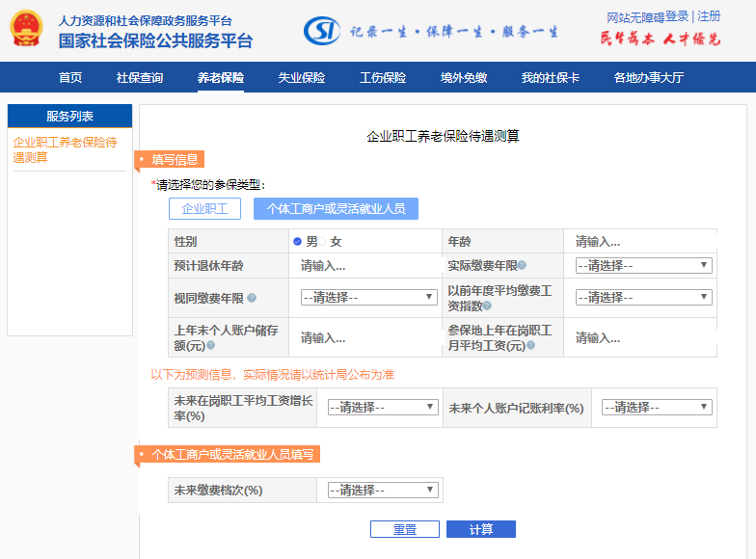Open the 实际缴费年限 dropdown
The width and height of the screenshot is (756, 559).
[644, 266]
